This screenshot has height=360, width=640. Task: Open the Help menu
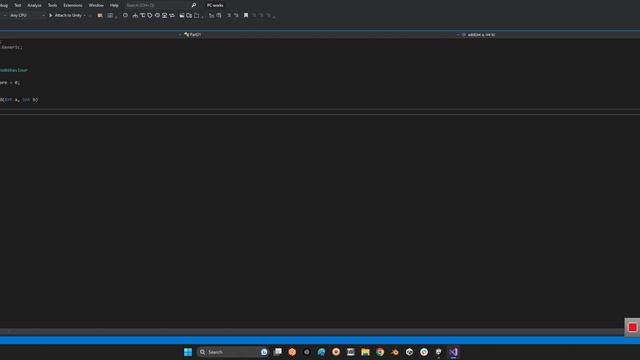coord(114,5)
